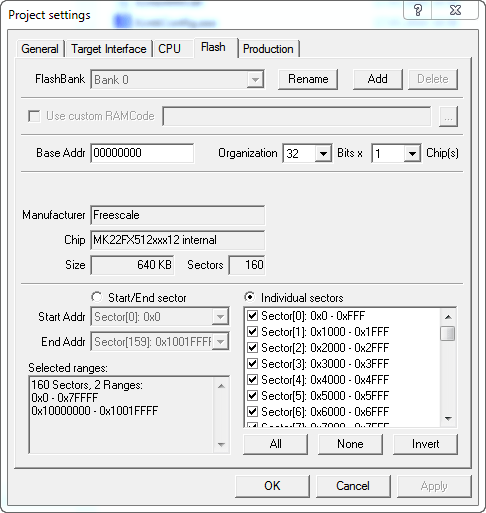Click None to deselect sectors
This screenshot has height=513, width=486.
(x=350, y=444)
